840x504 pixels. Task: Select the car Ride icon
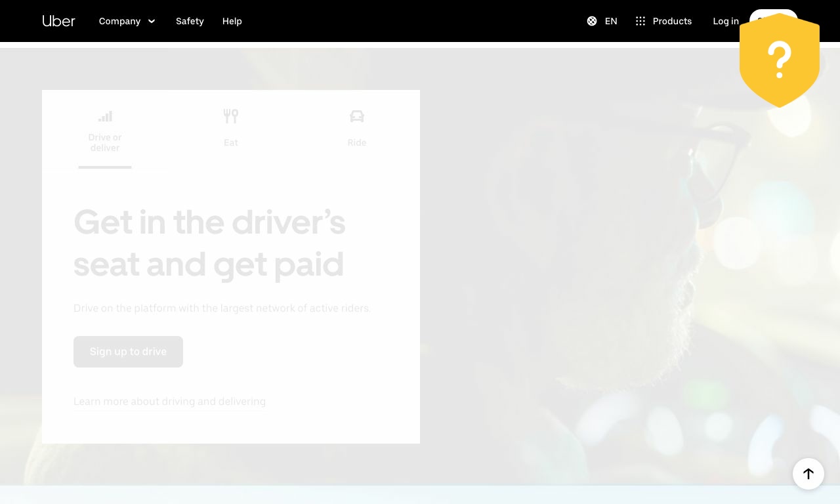pos(357,116)
